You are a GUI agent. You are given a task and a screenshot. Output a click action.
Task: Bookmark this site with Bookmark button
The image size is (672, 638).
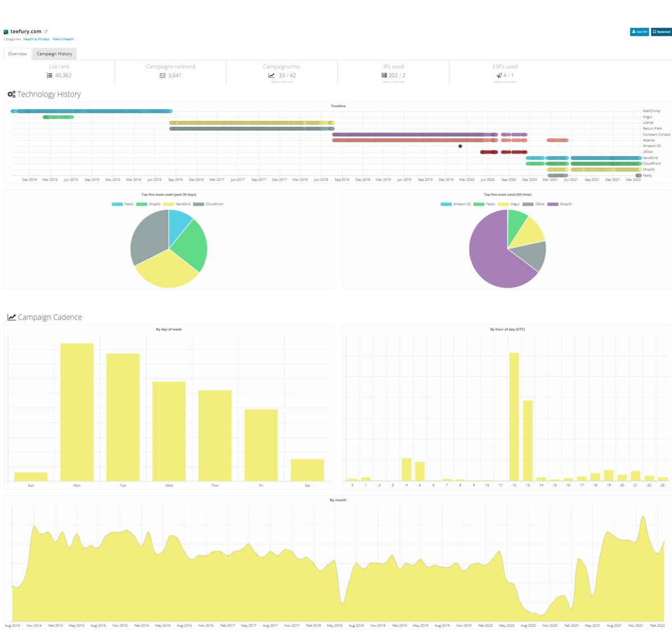(x=661, y=32)
